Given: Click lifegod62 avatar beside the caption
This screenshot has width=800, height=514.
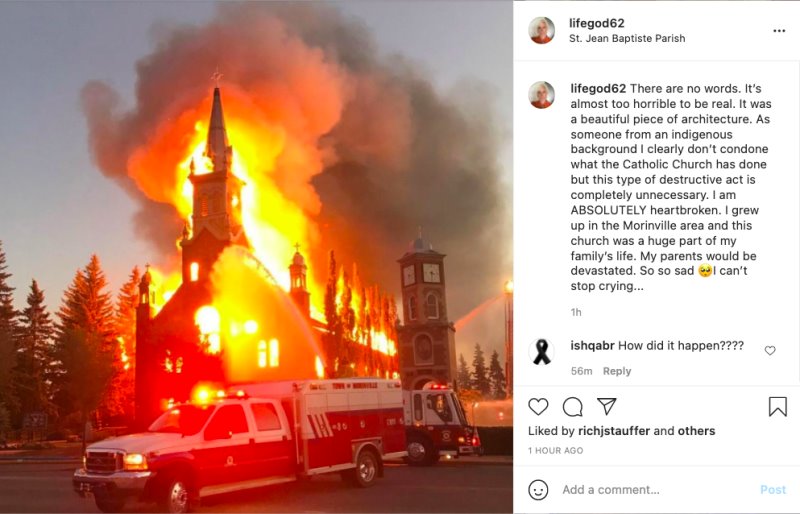Looking at the screenshot, I should coord(541,95).
